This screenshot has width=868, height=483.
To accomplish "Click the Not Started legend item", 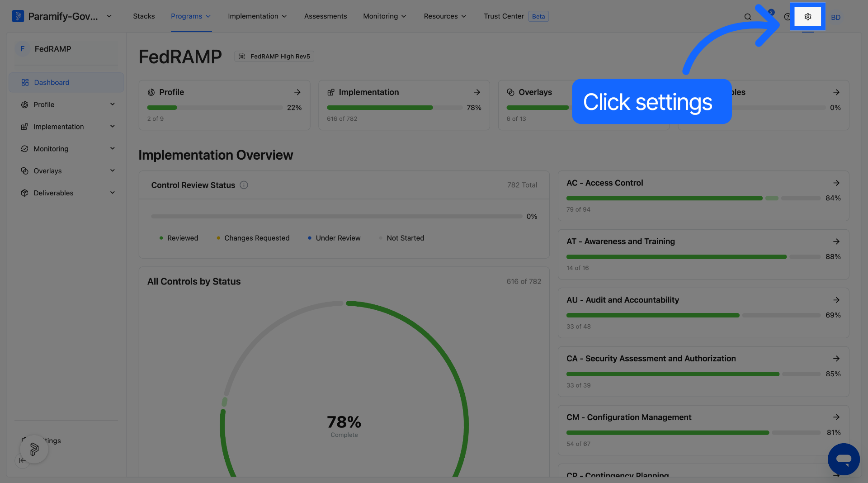I will click(x=401, y=238).
